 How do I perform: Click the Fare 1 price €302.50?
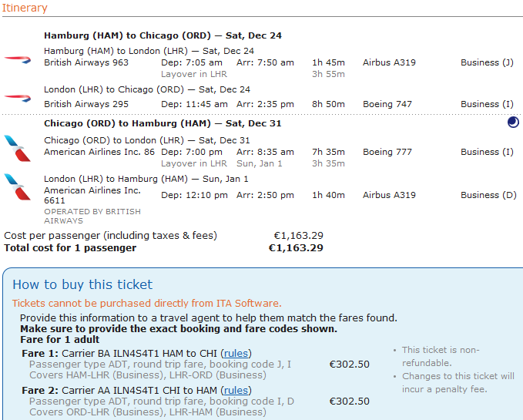(x=349, y=365)
